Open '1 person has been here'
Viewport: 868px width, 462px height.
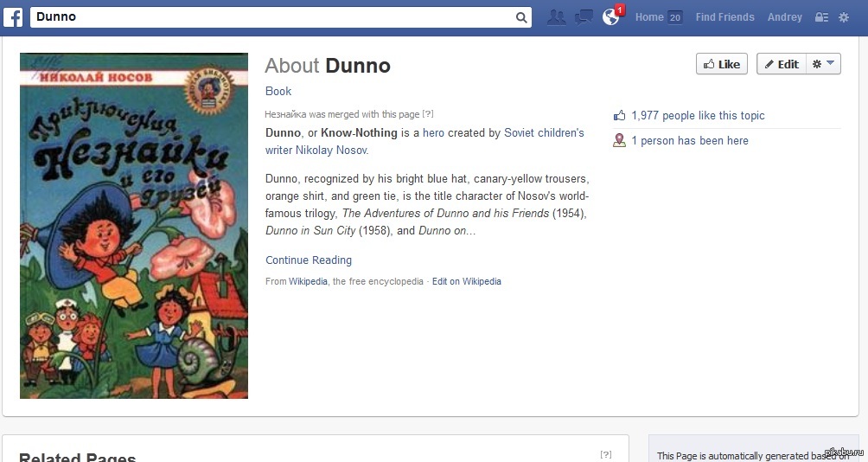tap(690, 140)
